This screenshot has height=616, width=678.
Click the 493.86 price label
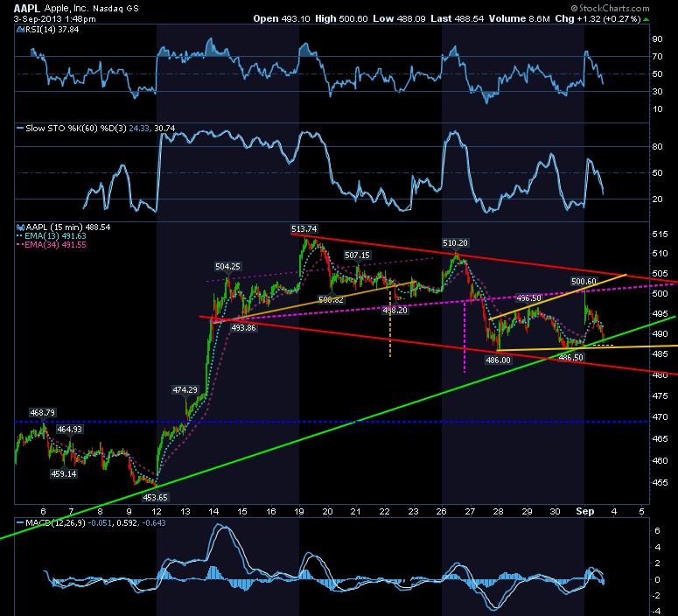point(243,328)
